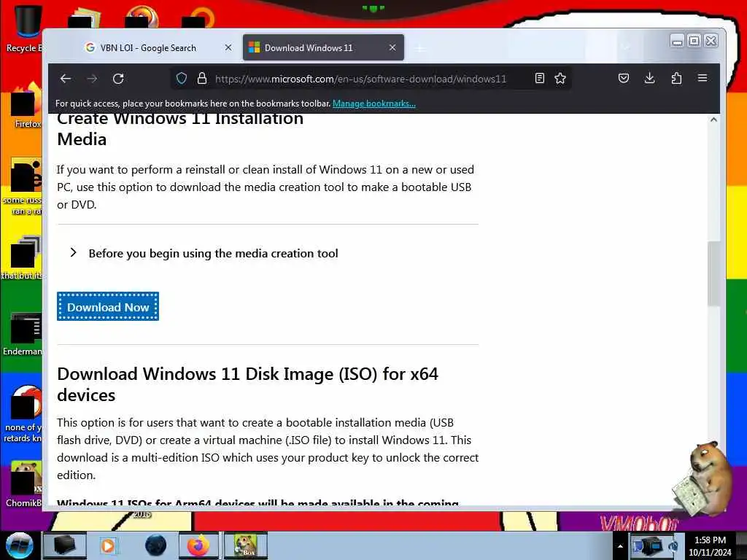The height and width of the screenshot is (560, 747).
Task: Launch the media player taskbar icon
Action: pos(108,545)
